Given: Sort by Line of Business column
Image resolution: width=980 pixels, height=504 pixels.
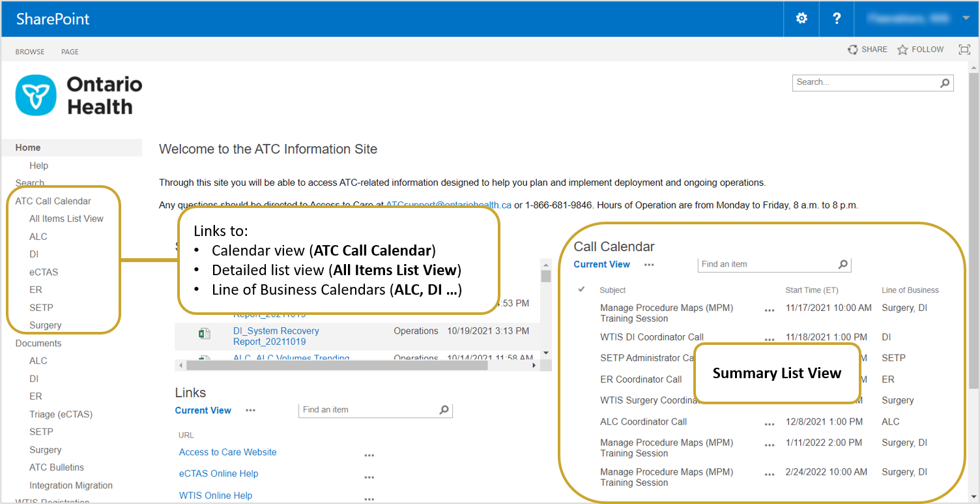Looking at the screenshot, I should (910, 290).
